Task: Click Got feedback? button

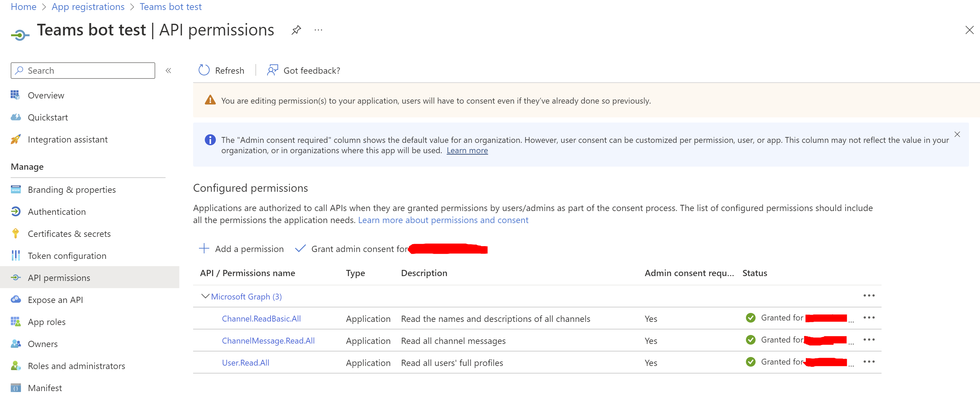Action: (303, 70)
